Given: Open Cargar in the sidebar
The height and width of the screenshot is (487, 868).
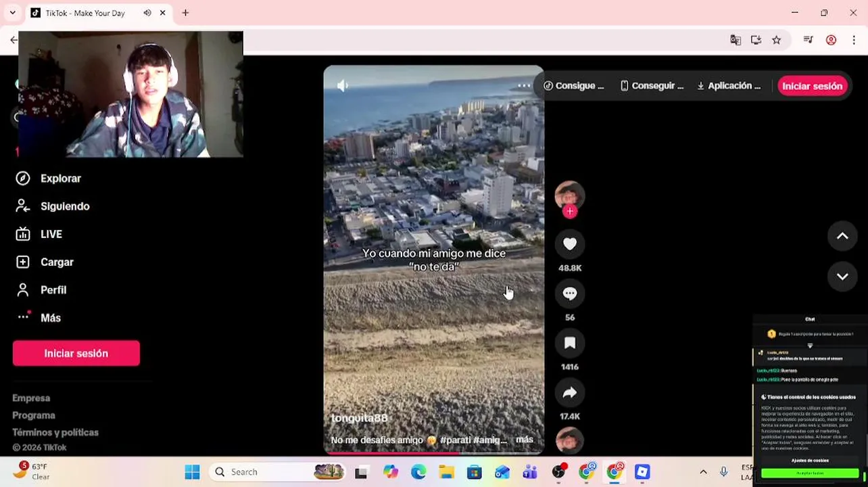Looking at the screenshot, I should [45, 262].
